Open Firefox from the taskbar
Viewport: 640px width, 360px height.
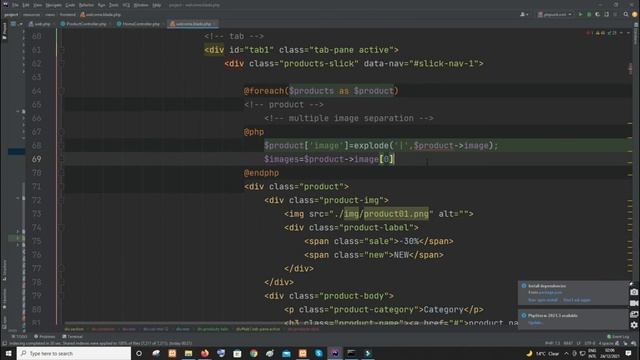(x=204, y=353)
